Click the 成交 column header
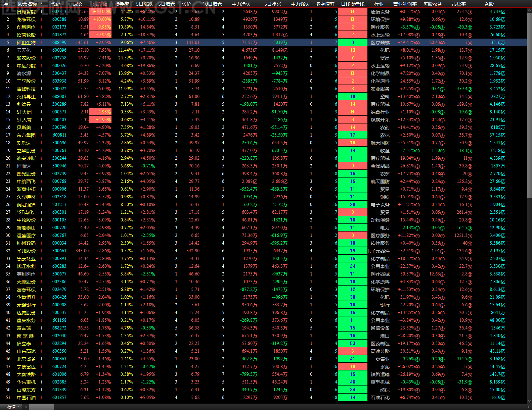This screenshot has width=532, height=410. click(78, 4)
